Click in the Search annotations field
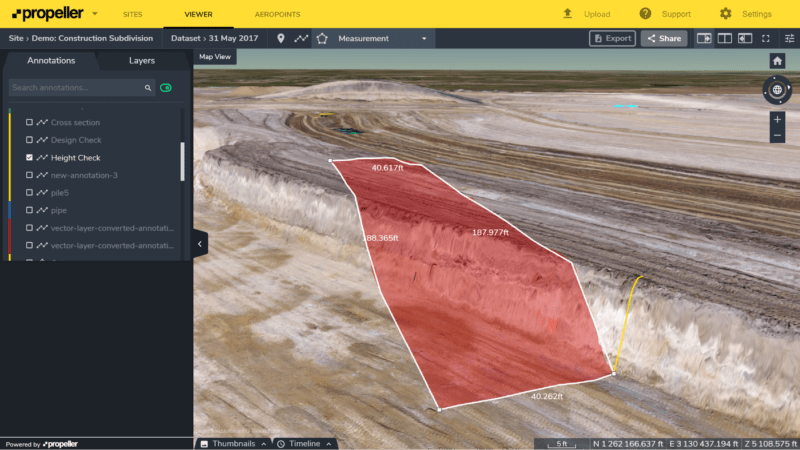The image size is (800, 450). click(75, 88)
